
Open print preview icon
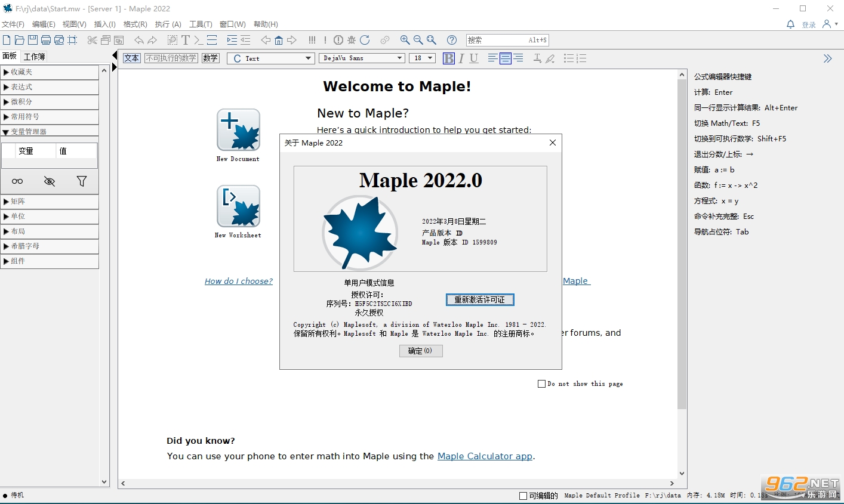click(x=59, y=40)
